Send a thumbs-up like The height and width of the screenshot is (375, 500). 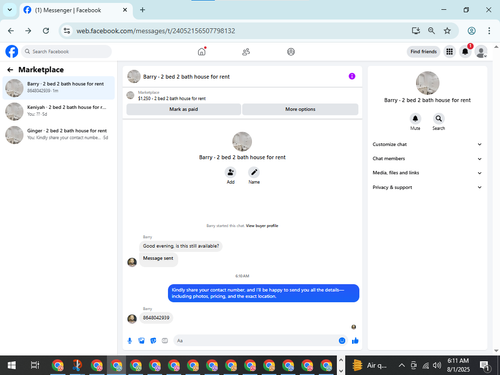[355, 341]
